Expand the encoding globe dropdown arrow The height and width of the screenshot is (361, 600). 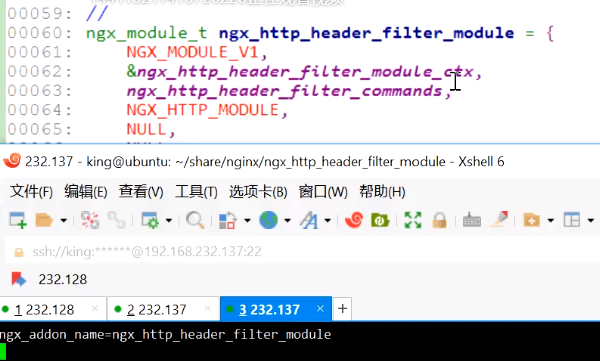coord(287,221)
